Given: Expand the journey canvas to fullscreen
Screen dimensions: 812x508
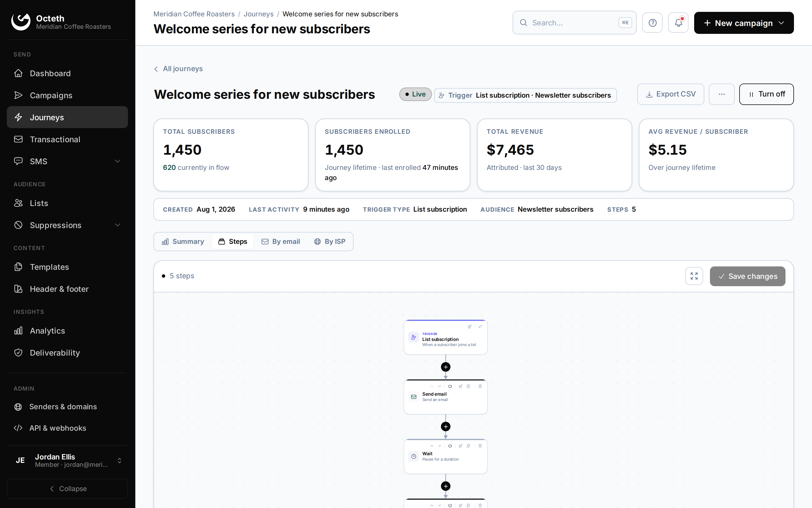Looking at the screenshot, I should pyautogui.click(x=694, y=276).
